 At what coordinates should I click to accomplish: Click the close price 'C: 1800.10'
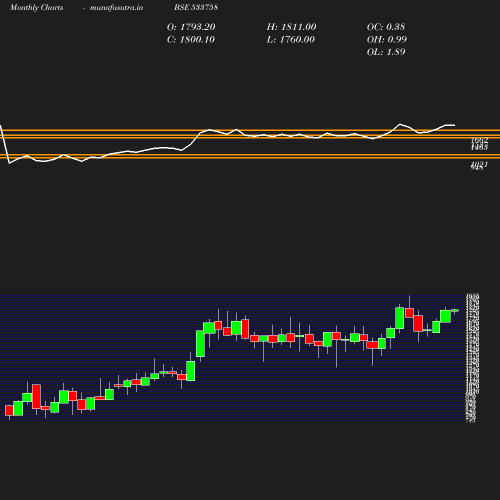click(x=191, y=40)
